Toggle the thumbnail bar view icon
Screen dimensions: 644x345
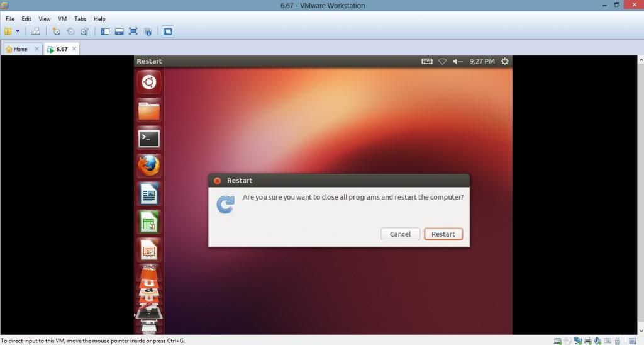coord(119,31)
